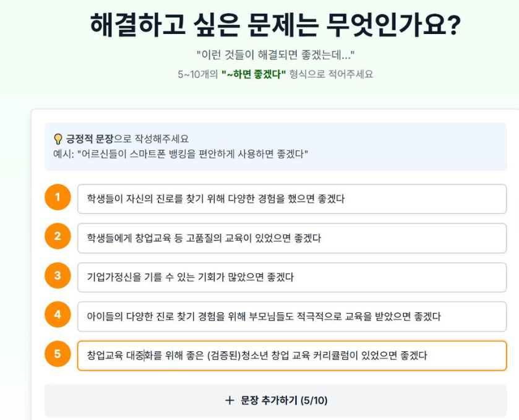Viewport: 519px width, 420px height.
Task: Click the orange number 1 badge
Action: [x=58, y=198]
